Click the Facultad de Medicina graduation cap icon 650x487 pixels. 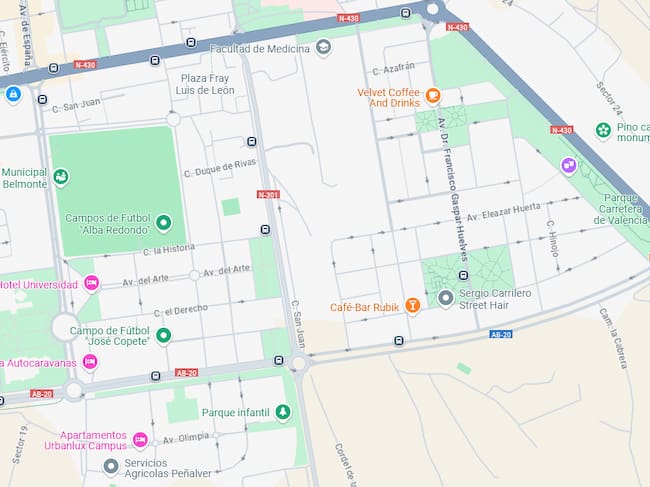(323, 47)
